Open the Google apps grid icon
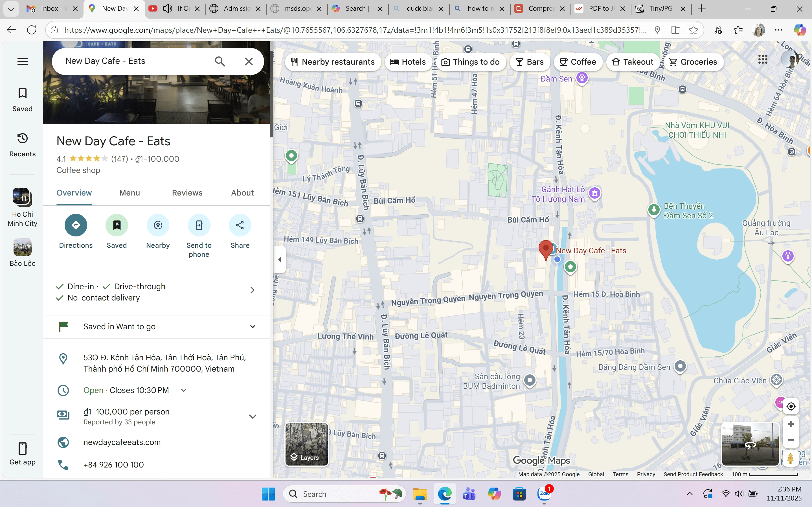The image size is (812, 507). tap(763, 60)
